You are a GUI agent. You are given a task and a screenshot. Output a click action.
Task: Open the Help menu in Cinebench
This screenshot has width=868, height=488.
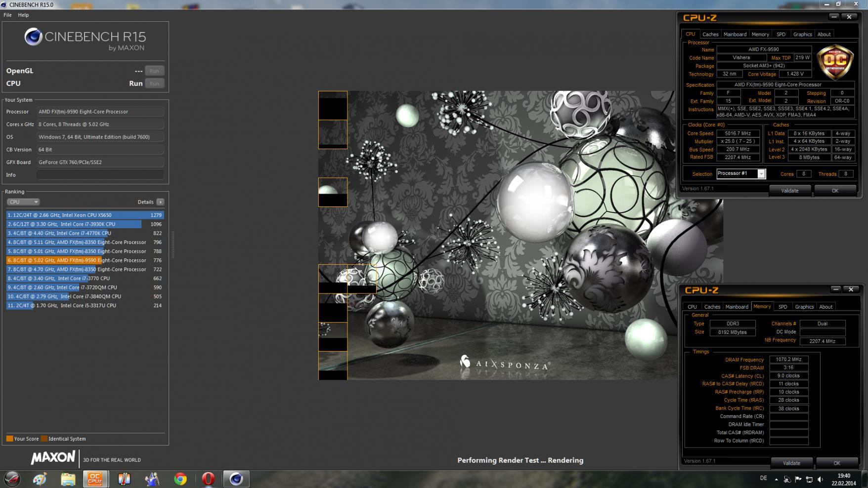23,15
